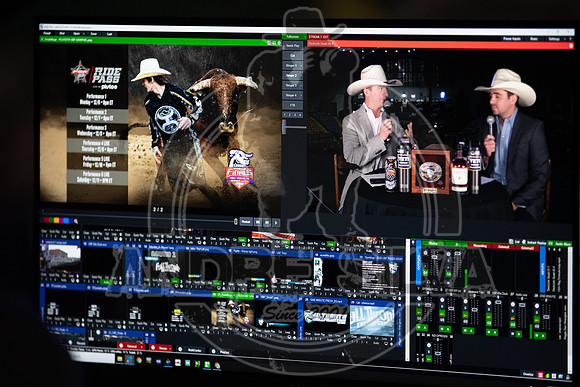This screenshot has width=580, height=387.
Task: Select the red input category tab
Action: (46, 220)
